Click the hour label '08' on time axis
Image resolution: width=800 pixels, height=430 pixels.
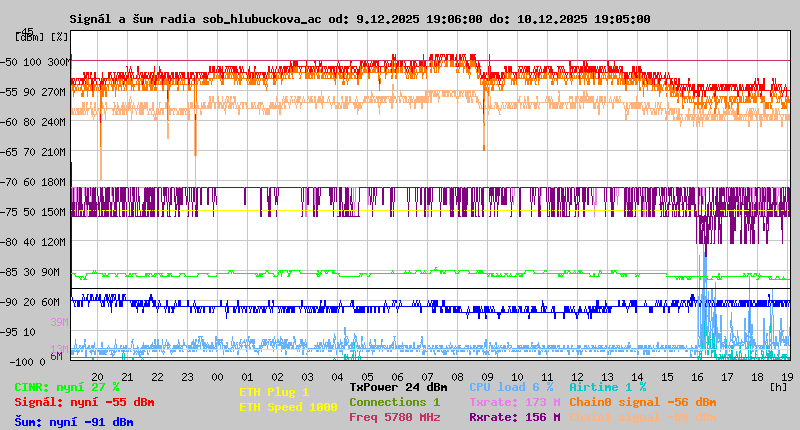pos(458,377)
